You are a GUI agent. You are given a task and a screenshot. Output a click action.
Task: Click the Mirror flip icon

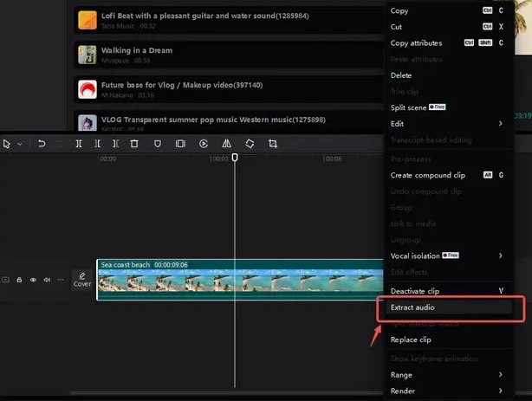pos(226,144)
